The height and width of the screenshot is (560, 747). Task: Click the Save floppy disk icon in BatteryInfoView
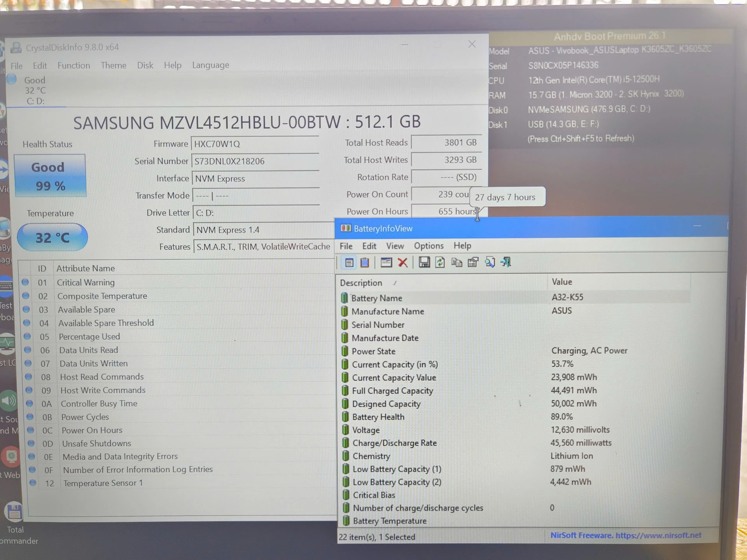point(424,262)
